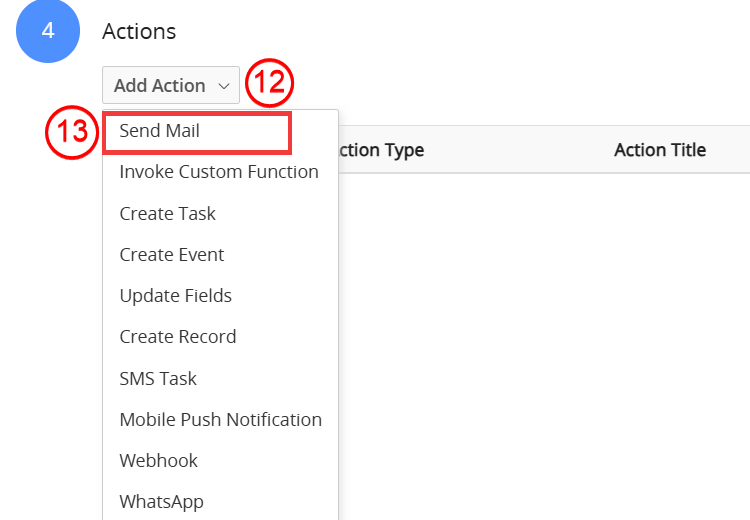Click the red step 13 marker
750x520 pixels.
point(72,133)
